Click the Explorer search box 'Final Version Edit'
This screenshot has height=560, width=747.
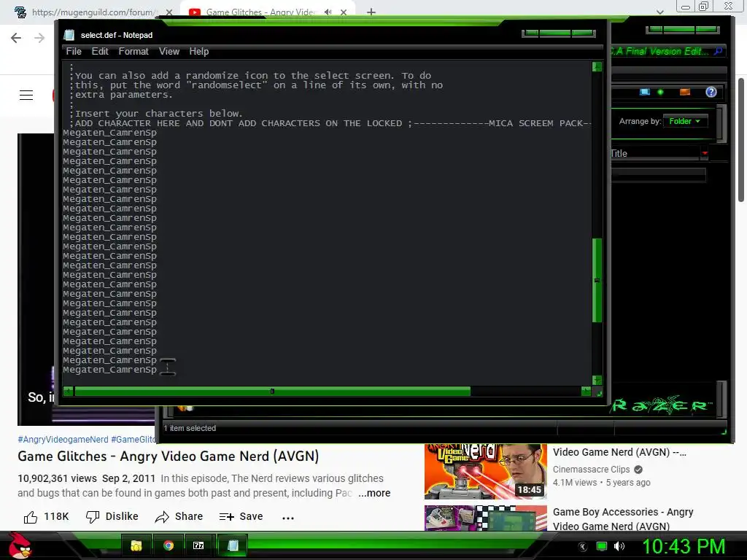tap(659, 51)
